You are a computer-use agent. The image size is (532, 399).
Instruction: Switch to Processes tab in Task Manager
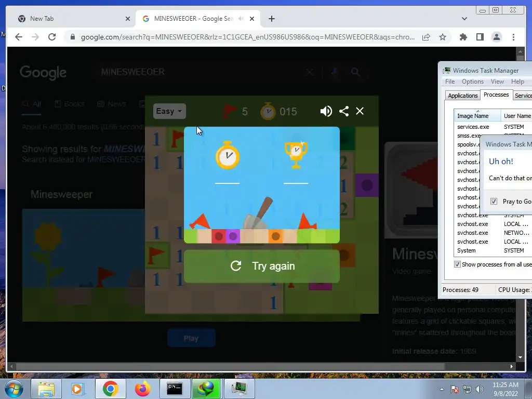pyautogui.click(x=496, y=95)
